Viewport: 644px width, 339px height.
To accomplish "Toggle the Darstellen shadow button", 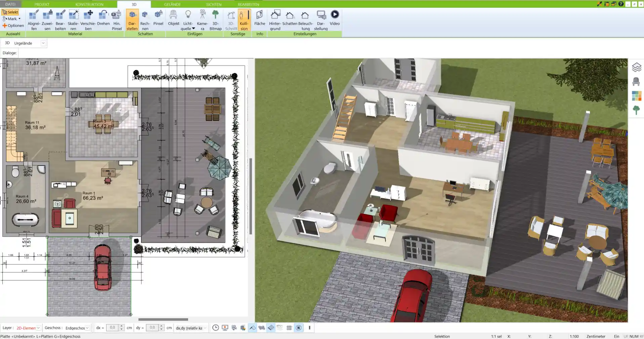I will (132, 20).
